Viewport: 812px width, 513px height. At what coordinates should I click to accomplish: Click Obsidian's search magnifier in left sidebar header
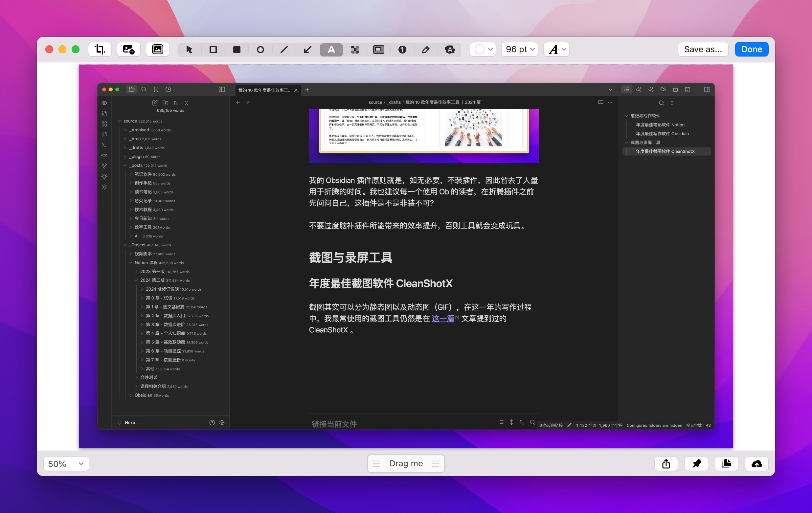(144, 89)
